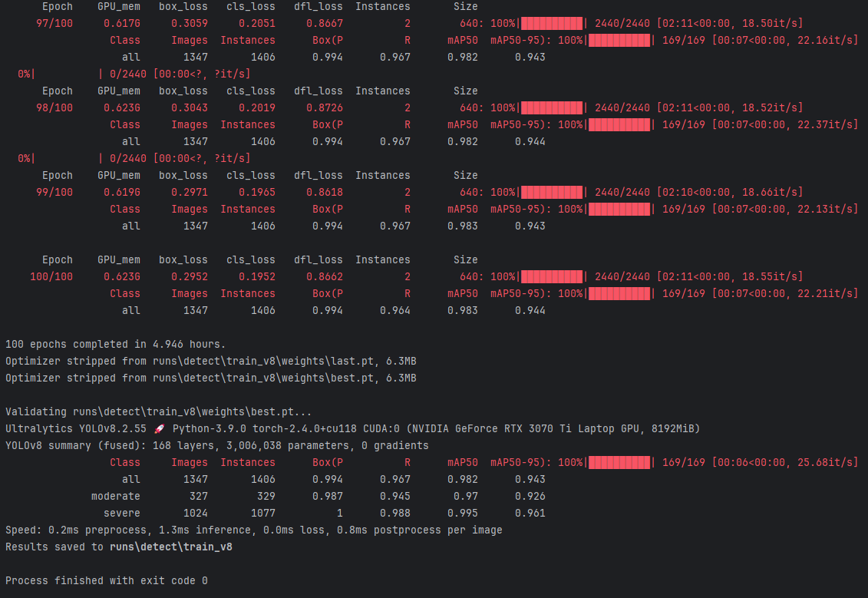Click dfl_loss value 0.8662
Viewport: 868px width, 598px height.
tap(325, 276)
